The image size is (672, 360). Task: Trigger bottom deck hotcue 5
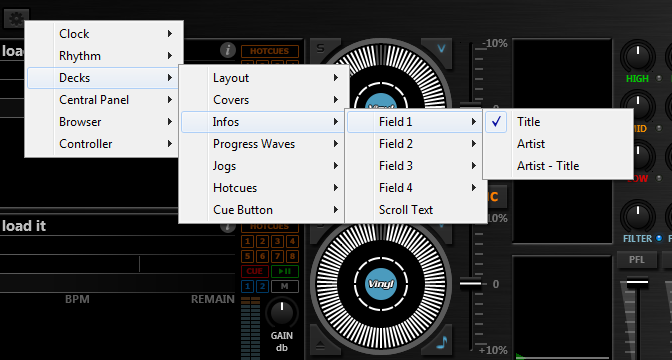[x=248, y=256]
